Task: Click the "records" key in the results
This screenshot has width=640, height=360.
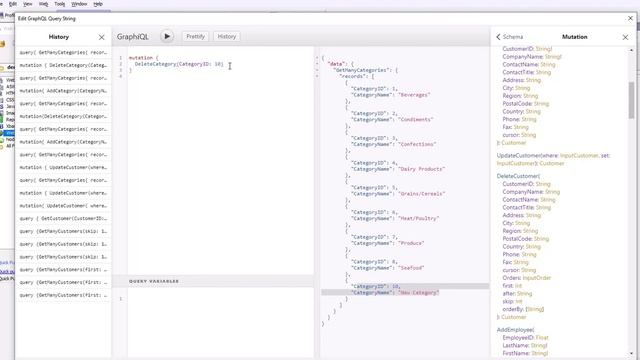Action: click(x=353, y=76)
